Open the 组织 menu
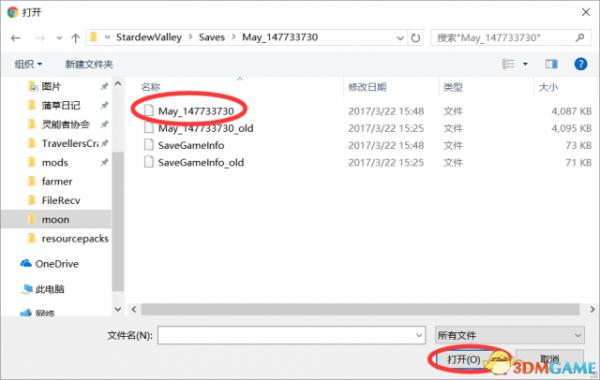 click(x=28, y=64)
